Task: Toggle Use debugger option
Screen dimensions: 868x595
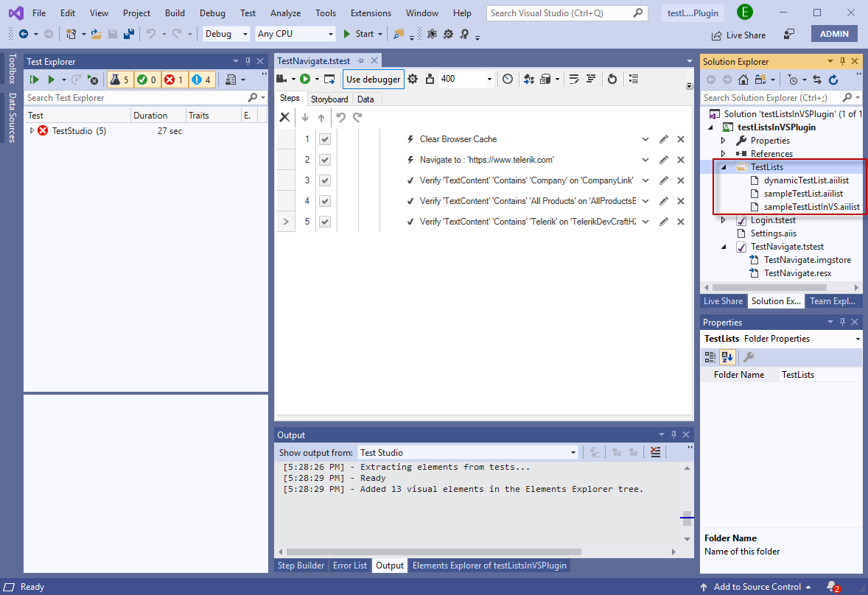Action: 373,79
